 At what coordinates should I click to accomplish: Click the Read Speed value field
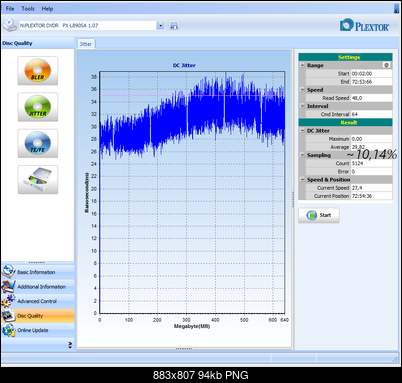pyautogui.click(x=371, y=98)
